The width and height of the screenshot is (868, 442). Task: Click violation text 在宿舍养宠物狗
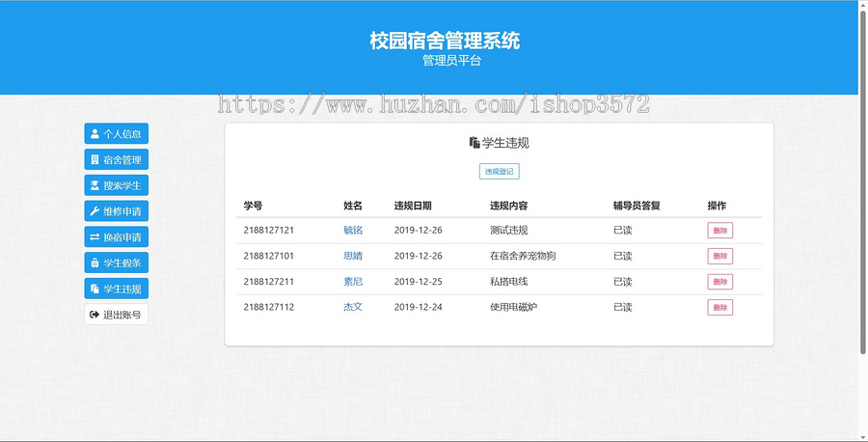point(523,256)
